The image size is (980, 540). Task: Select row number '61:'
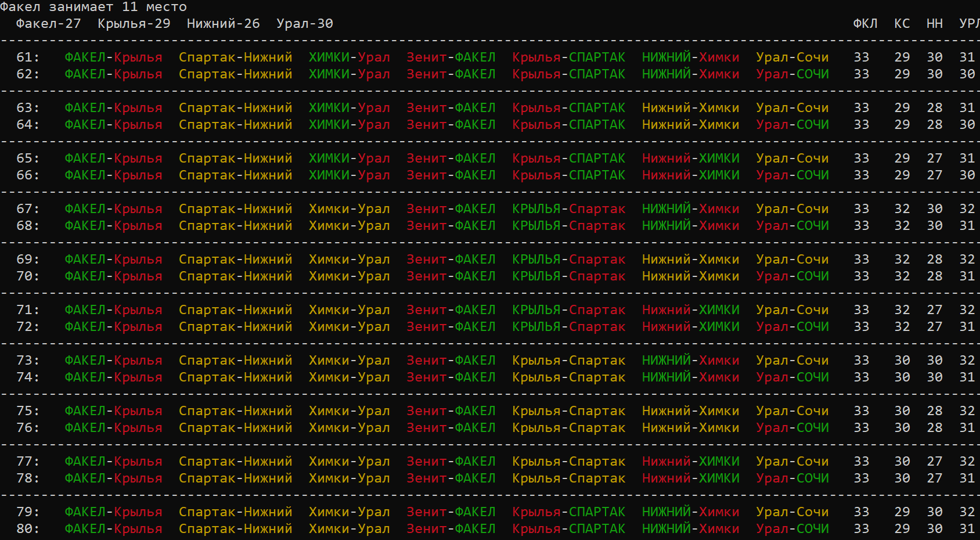[x=28, y=57]
